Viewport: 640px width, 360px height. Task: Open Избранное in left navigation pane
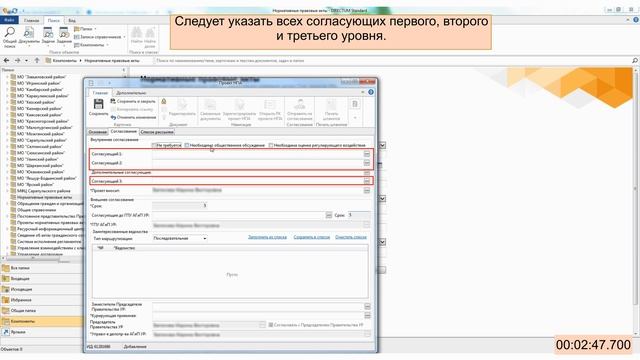[41, 300]
